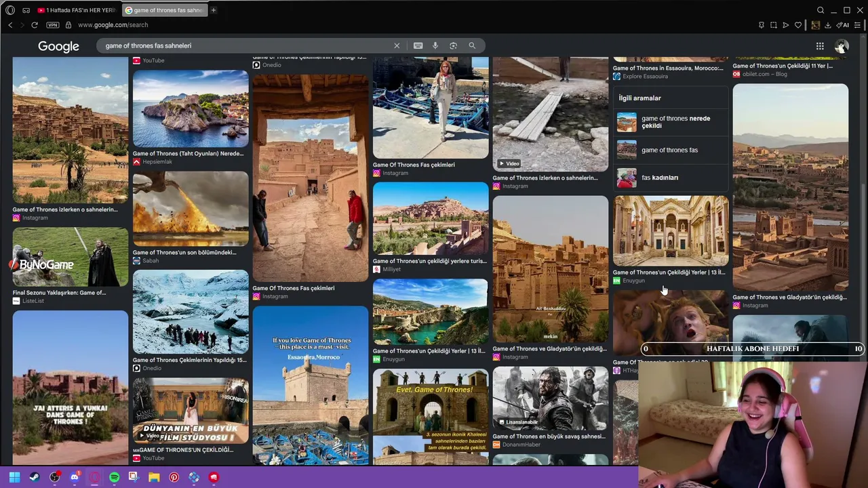
Task: Open the Enuygun columned courtyard image
Action: [x=671, y=230]
